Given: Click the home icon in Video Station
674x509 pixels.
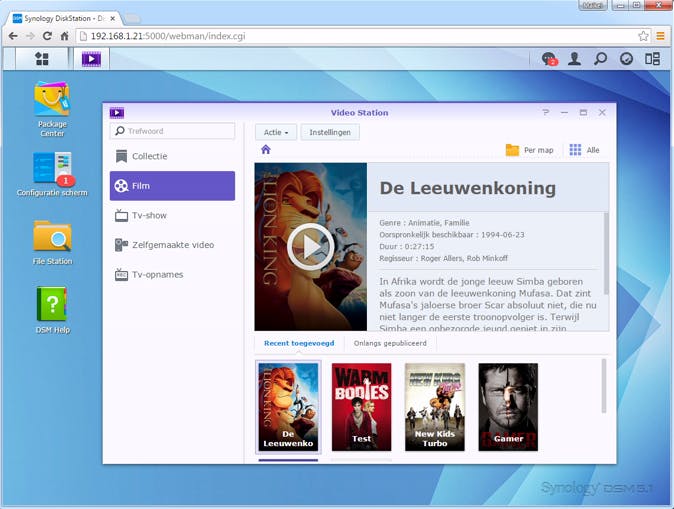Looking at the screenshot, I should tap(266, 150).
